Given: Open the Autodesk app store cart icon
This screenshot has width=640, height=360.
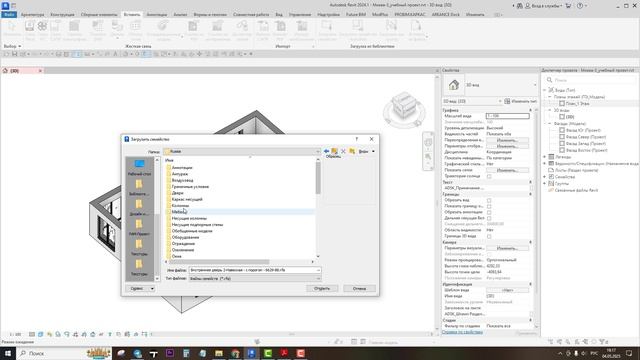Looking at the screenshot, I should coord(568,6).
